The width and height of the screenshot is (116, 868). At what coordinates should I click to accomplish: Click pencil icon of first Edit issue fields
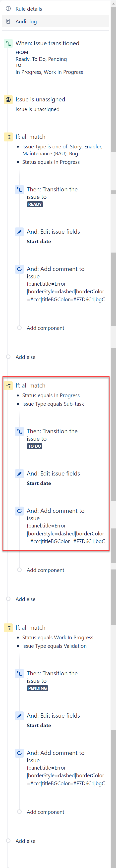coord(20,232)
